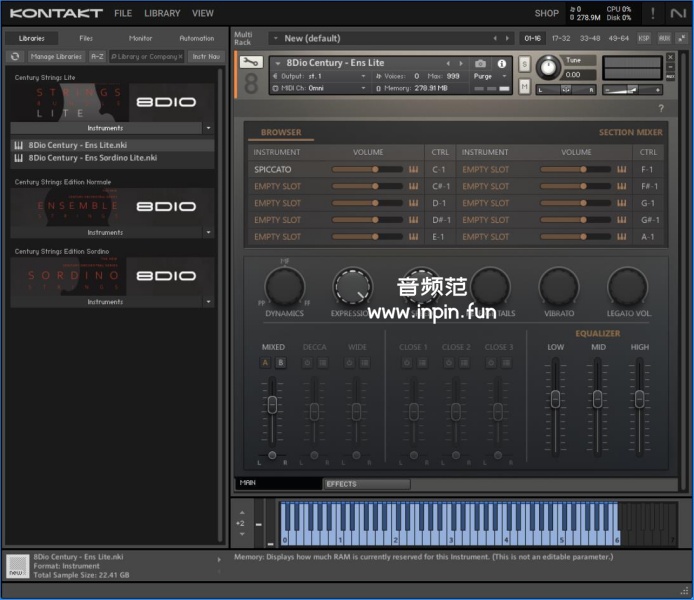Image resolution: width=694 pixels, height=600 pixels.
Task: Click the exclamation mark panic icon
Action: tap(652, 13)
